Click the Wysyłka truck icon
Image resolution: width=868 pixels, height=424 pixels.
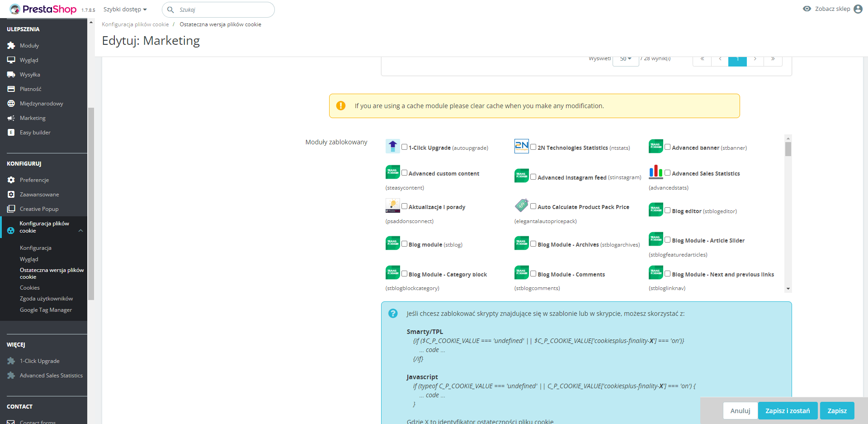tap(11, 75)
